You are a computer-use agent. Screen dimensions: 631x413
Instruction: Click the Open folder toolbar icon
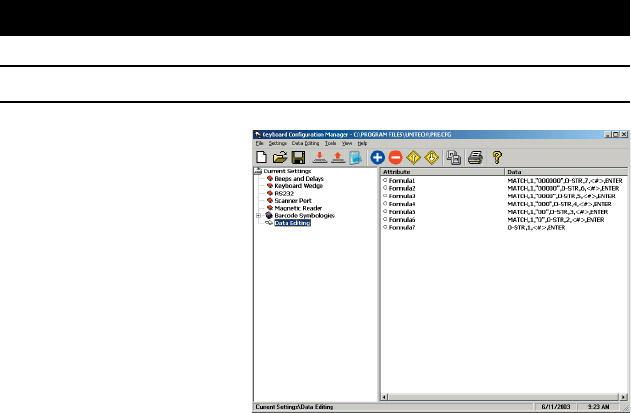click(280, 157)
